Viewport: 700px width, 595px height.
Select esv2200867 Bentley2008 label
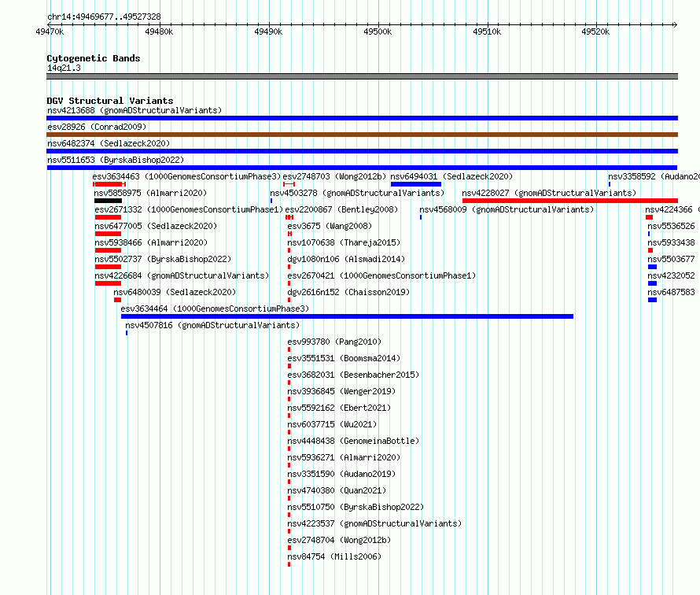341,209
